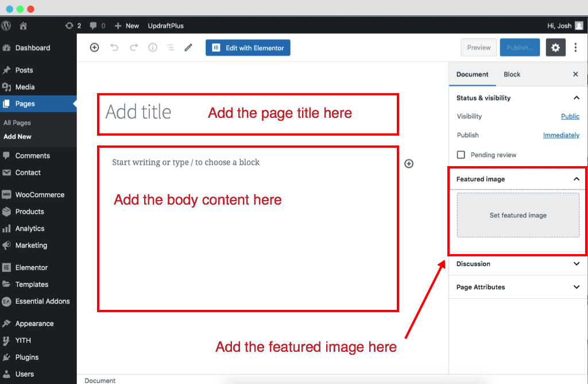Screen dimensions: 588x384
Task: Enable the Pending review checkbox
Action: pyautogui.click(x=461, y=155)
